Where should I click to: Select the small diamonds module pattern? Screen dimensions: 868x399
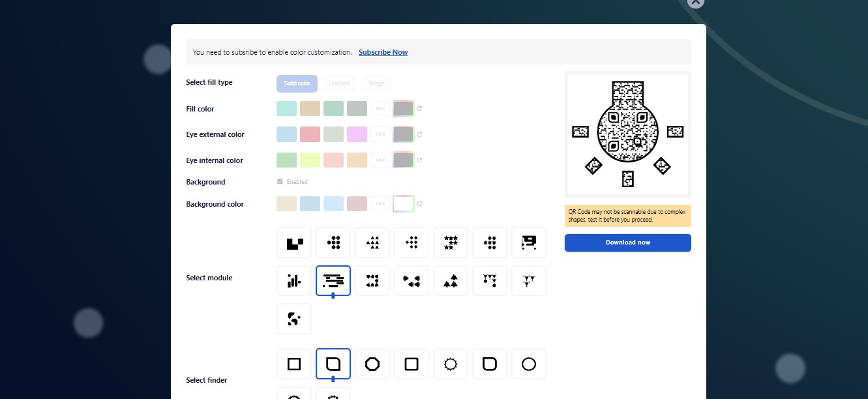coord(412,243)
